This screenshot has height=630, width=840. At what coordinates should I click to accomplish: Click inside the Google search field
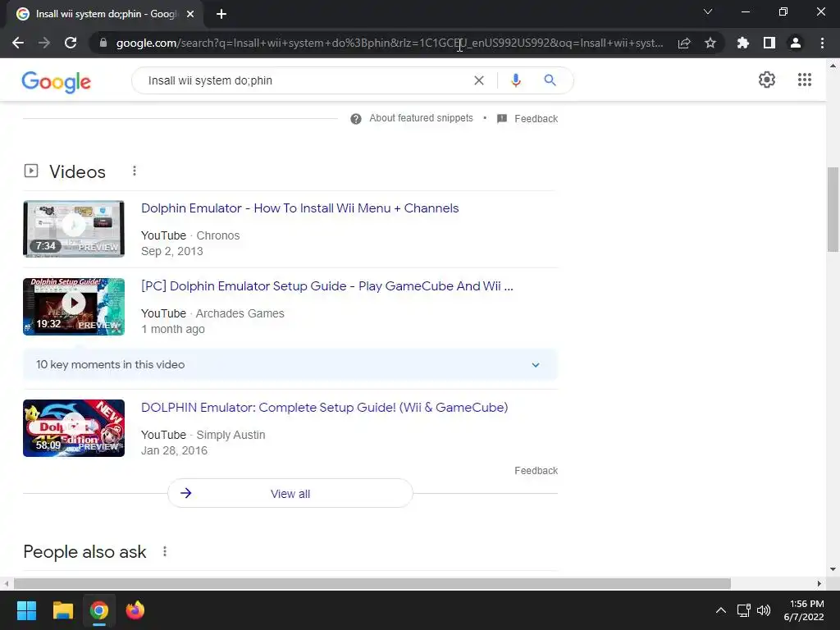click(x=305, y=80)
